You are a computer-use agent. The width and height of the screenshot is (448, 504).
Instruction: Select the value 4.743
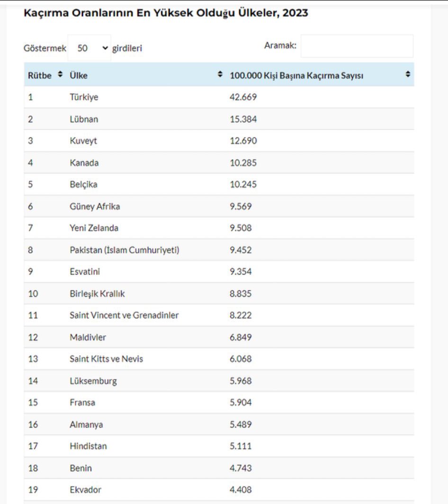click(x=241, y=468)
